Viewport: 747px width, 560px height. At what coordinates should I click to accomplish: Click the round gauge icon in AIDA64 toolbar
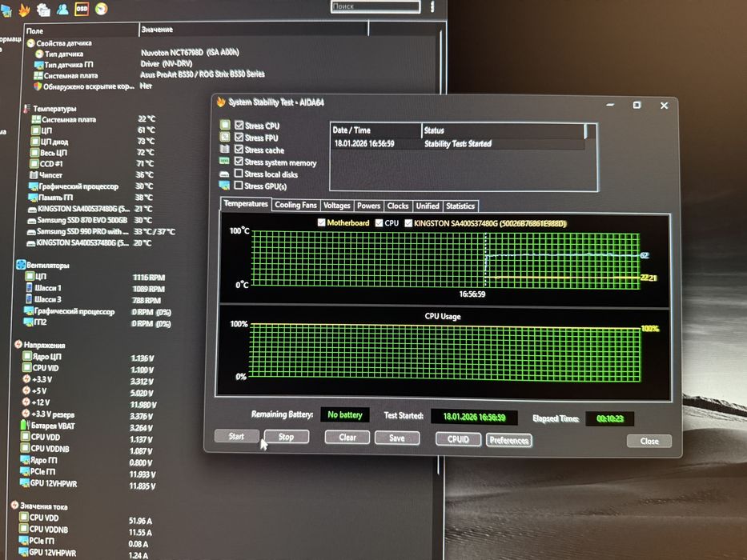[x=101, y=9]
